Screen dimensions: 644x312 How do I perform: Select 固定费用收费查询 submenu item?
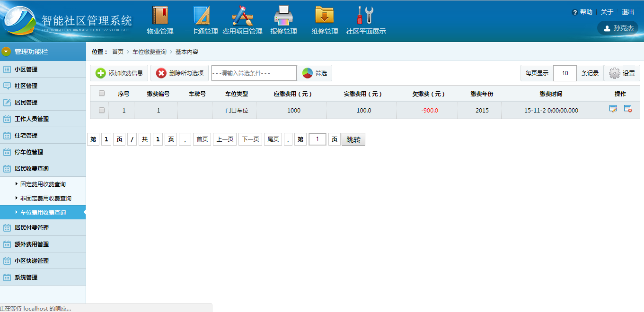coord(43,184)
